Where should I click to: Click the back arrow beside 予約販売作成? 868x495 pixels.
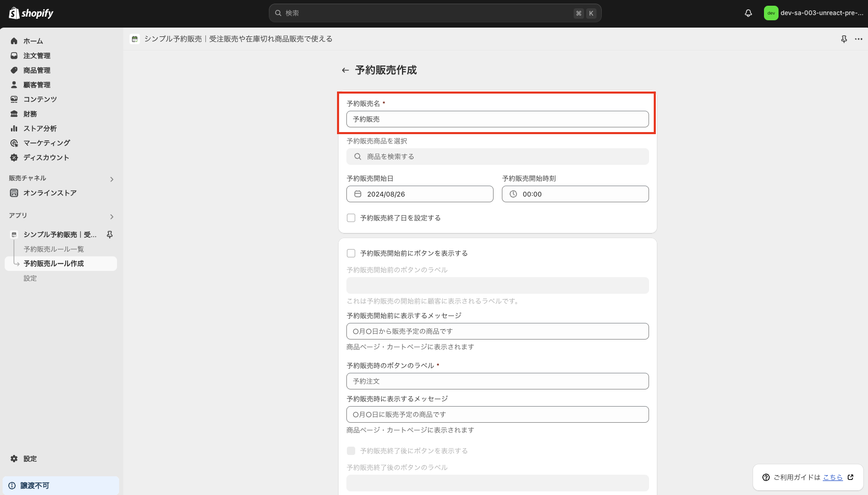(345, 70)
